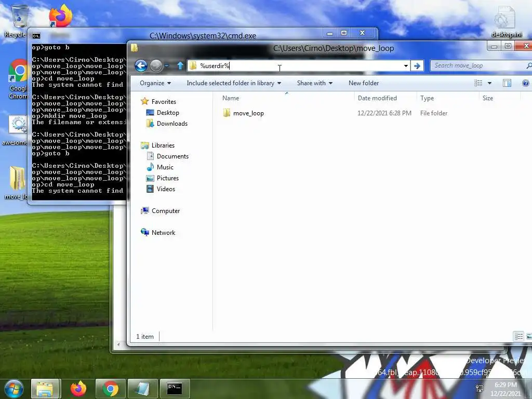Open the address bar history dropdown
Image resolution: width=532 pixels, height=399 pixels.
[x=406, y=66]
